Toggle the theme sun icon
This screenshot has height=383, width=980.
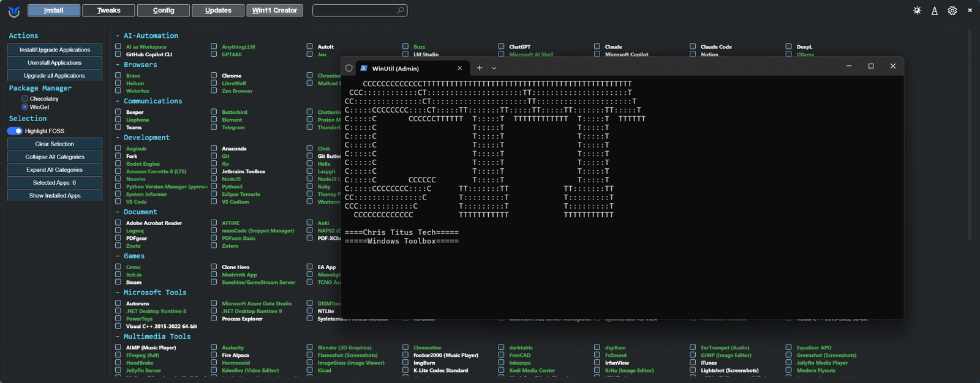(917, 10)
